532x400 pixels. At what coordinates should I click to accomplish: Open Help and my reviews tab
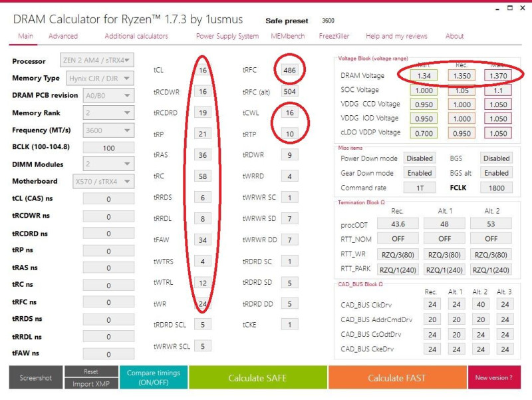tap(396, 36)
